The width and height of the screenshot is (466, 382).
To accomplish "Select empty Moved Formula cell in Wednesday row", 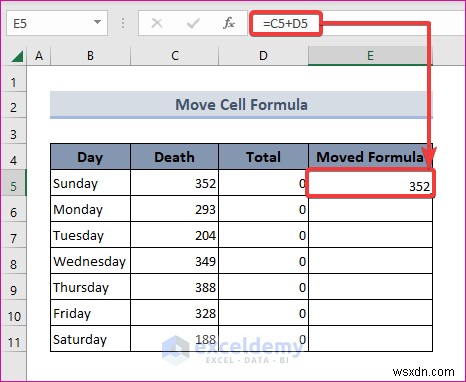I will [370, 261].
